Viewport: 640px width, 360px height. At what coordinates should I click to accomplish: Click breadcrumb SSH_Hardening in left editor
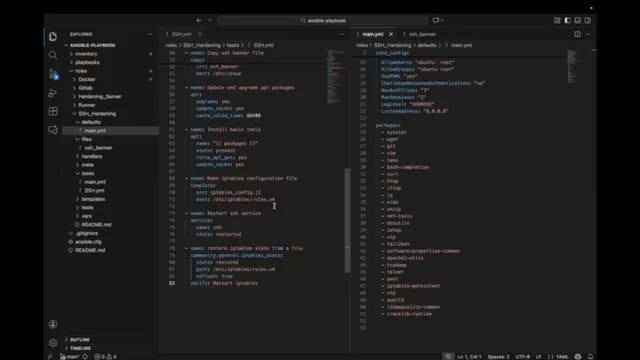202,45
